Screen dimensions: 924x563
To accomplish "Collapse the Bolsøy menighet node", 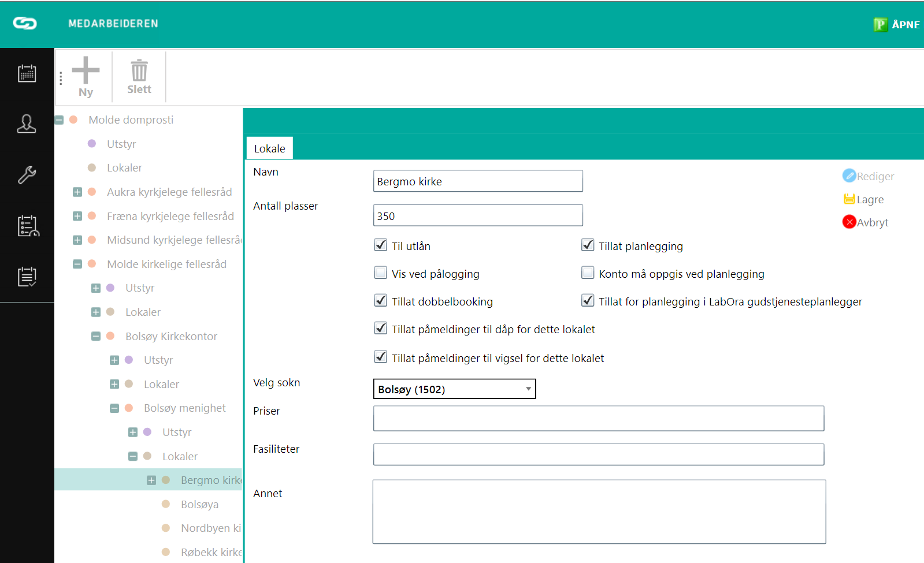I will click(x=114, y=408).
